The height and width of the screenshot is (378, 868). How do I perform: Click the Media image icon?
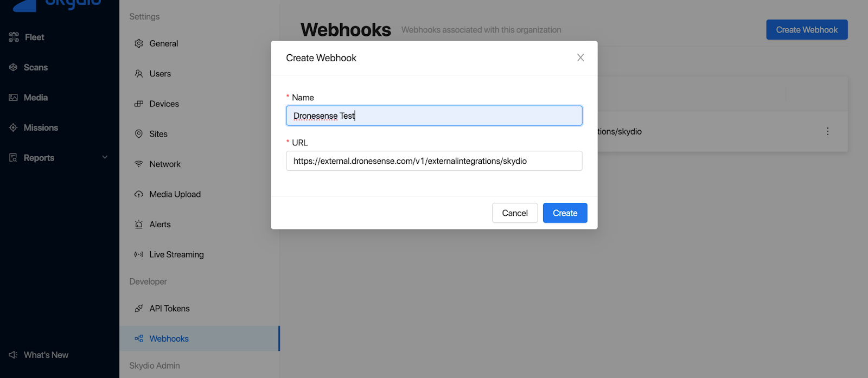[14, 98]
